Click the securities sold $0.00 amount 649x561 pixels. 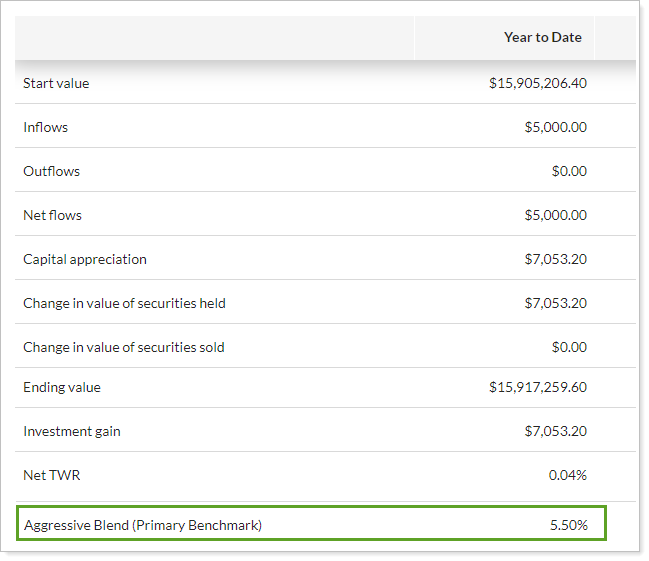(569, 347)
